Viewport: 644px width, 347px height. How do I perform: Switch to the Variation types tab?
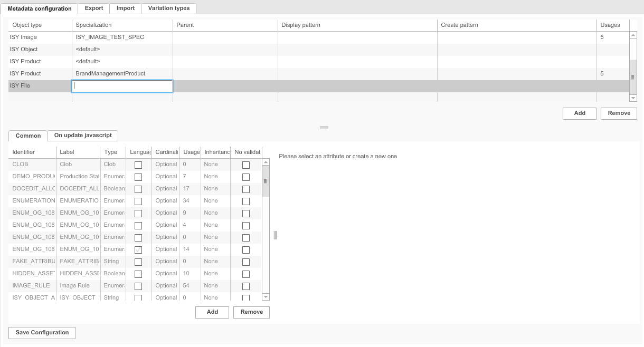coord(168,8)
